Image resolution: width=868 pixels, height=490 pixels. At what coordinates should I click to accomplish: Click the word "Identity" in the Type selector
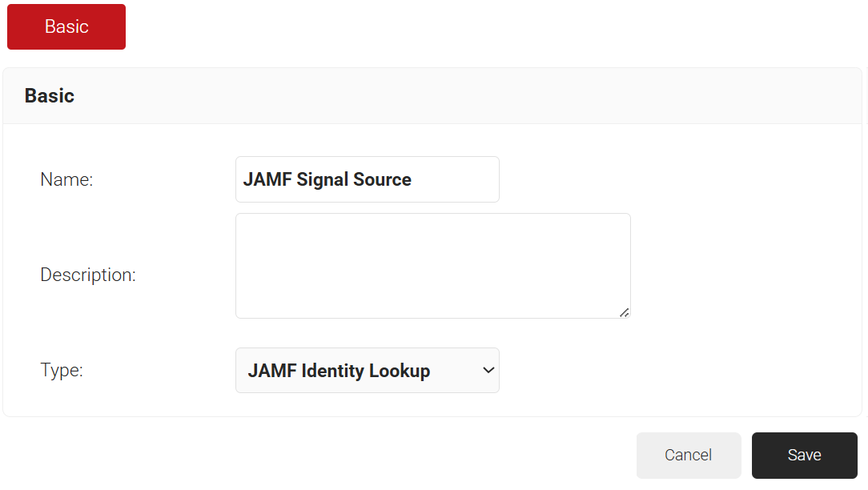click(x=332, y=371)
